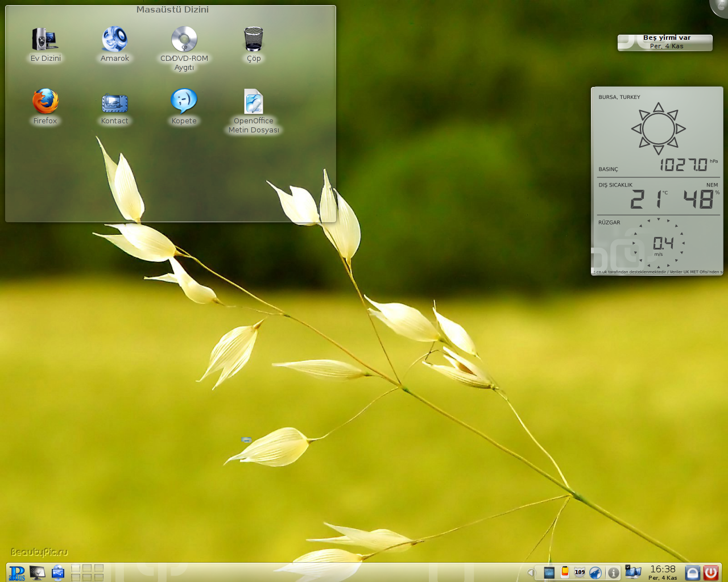728x582 pixels.
Task: Open the Amarok wolf tray icon
Action: (x=595, y=573)
